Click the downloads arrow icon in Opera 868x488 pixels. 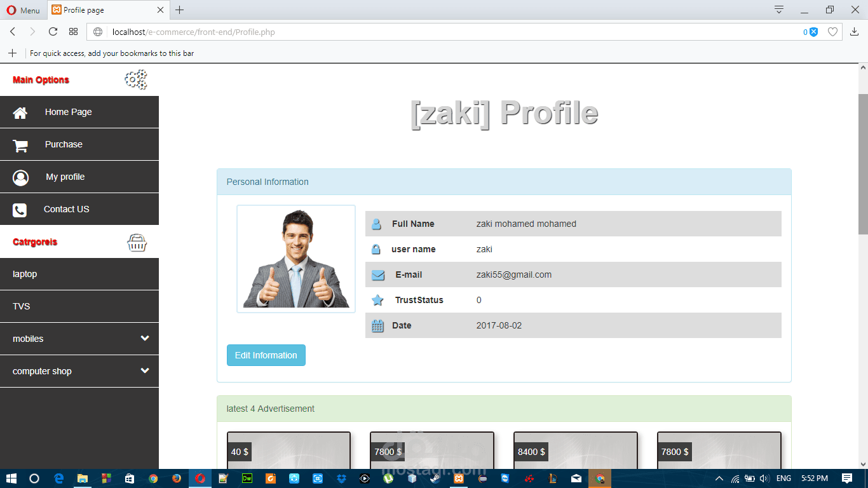tap(854, 32)
